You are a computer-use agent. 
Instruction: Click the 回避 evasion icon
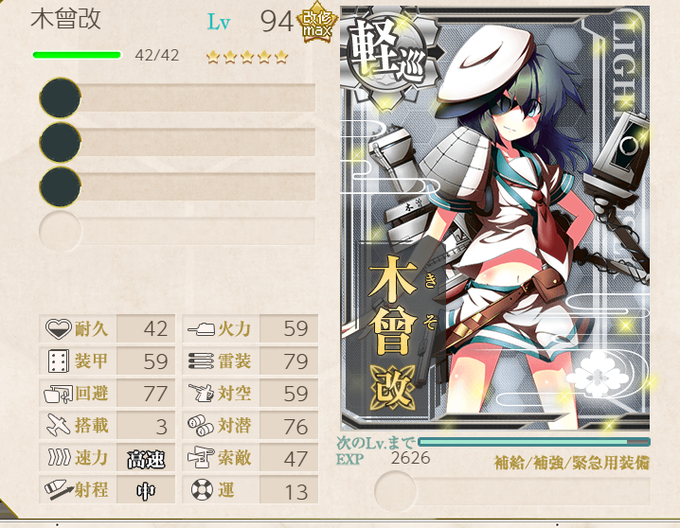58,394
